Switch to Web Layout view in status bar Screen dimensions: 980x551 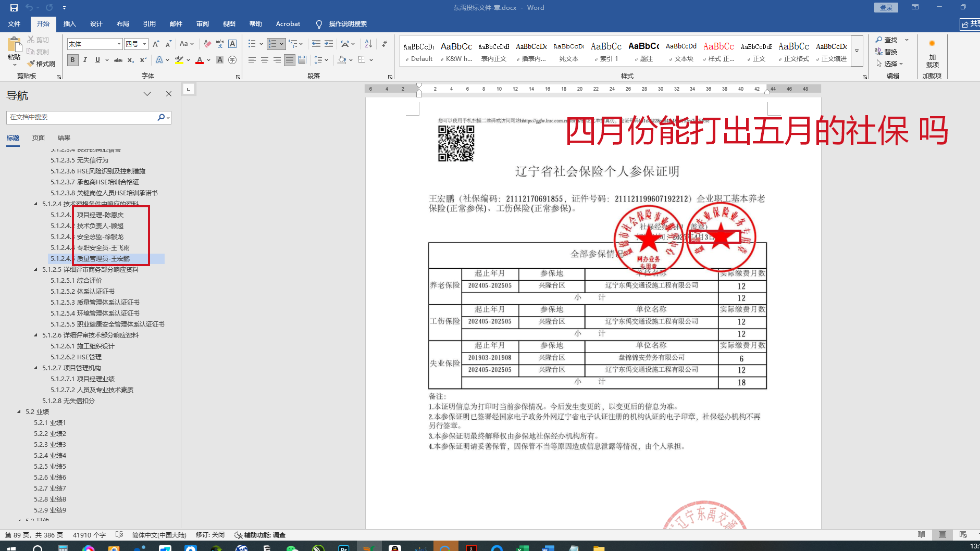point(963,535)
